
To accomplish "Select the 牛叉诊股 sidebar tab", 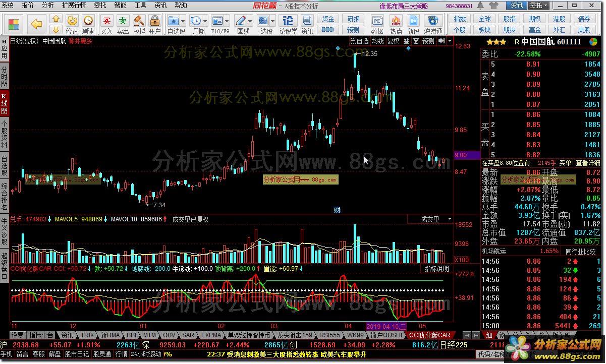I will click(5, 231).
